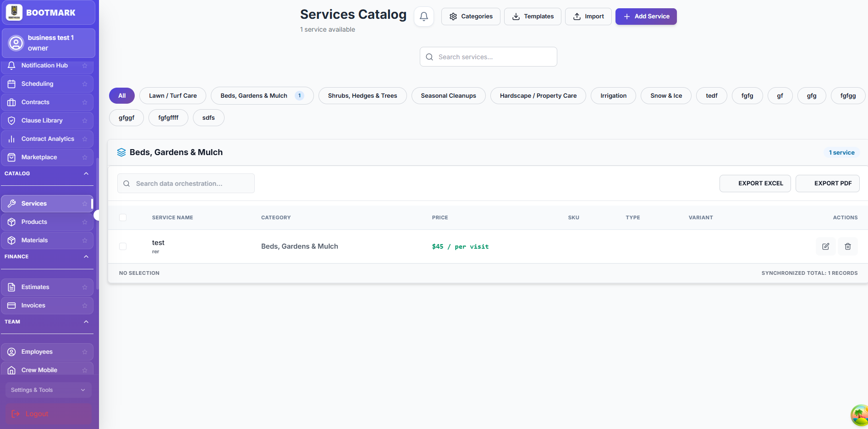Select the Irrigation category chip

coord(613,95)
